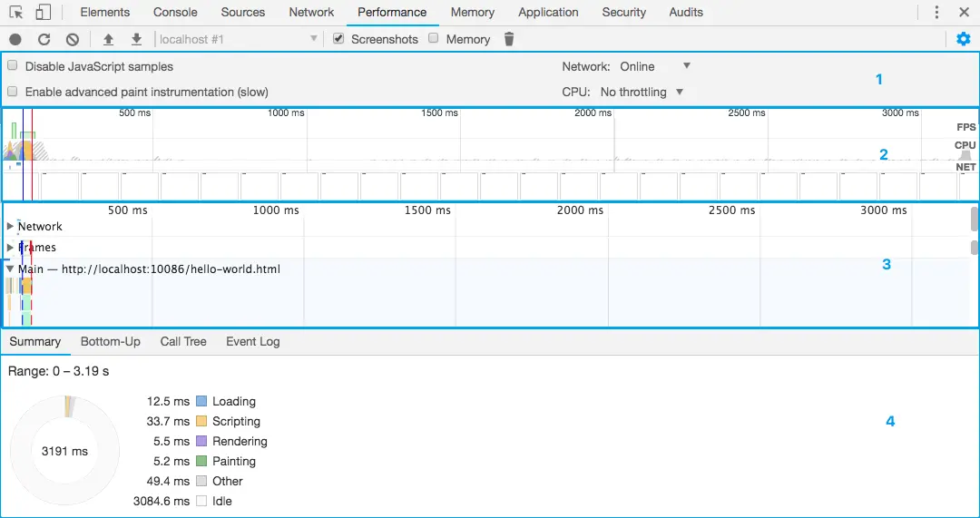
Task: Expand the Network track
Action: click(x=10, y=226)
